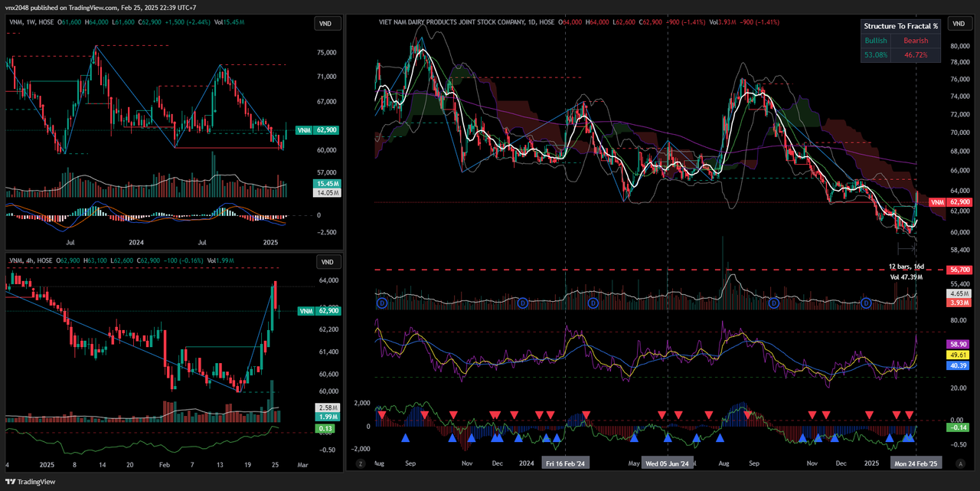Click 75,000 on weekly price axis
The image size is (980, 491).
tap(327, 52)
